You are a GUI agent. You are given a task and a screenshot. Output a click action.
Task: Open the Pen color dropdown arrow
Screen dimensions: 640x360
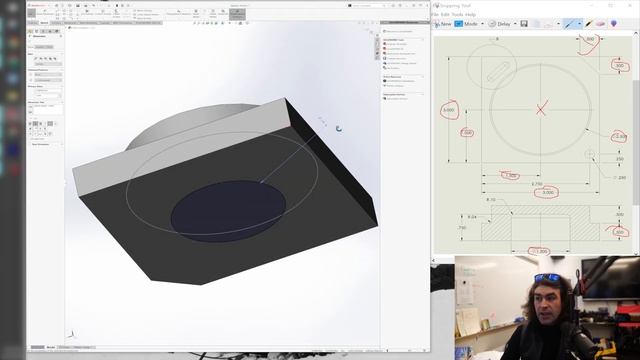coord(579,24)
